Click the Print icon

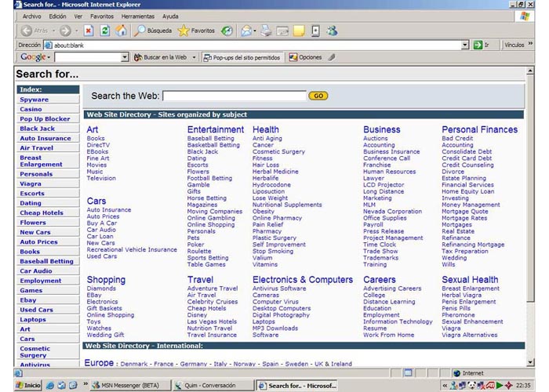click(266, 31)
